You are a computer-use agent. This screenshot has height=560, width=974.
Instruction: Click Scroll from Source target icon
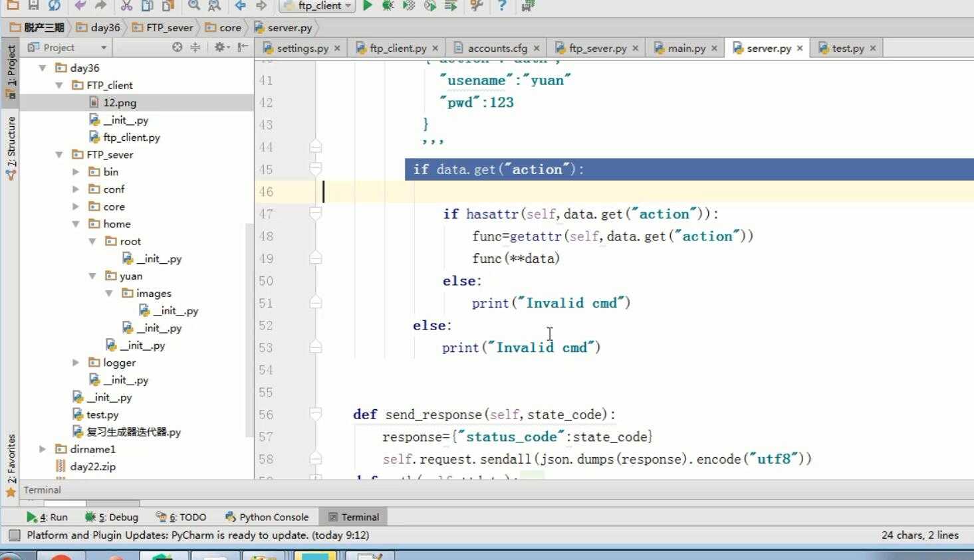[177, 47]
